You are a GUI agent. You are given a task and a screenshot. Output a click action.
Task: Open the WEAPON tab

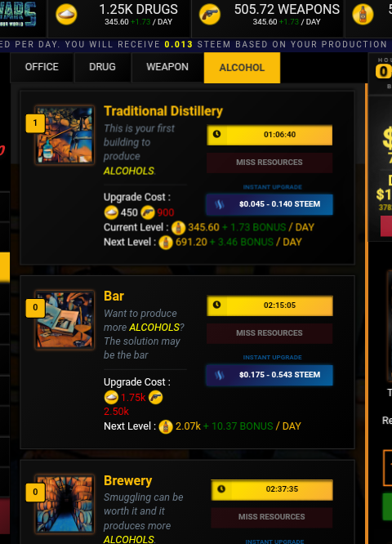click(167, 67)
